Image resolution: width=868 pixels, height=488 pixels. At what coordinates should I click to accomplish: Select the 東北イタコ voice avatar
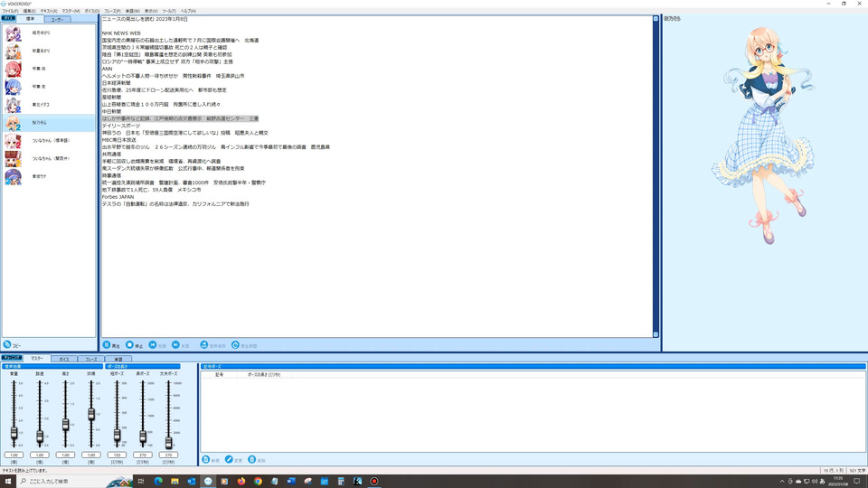tap(14, 105)
